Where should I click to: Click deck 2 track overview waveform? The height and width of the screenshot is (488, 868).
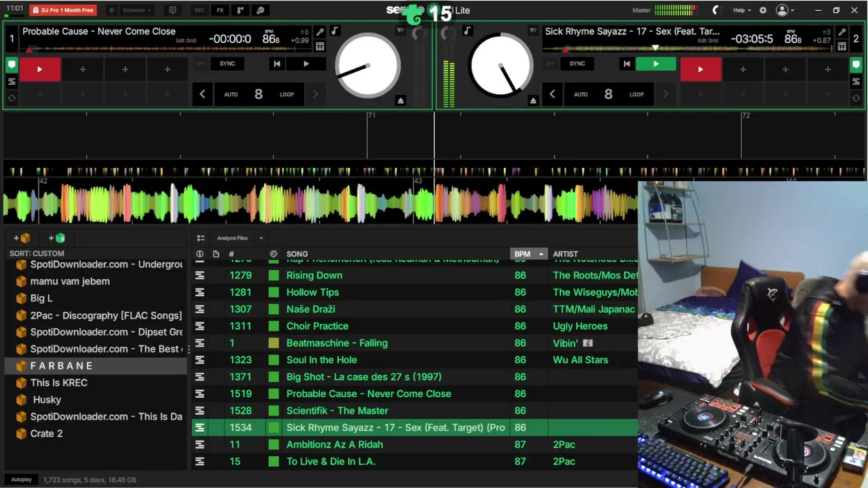pos(688,49)
